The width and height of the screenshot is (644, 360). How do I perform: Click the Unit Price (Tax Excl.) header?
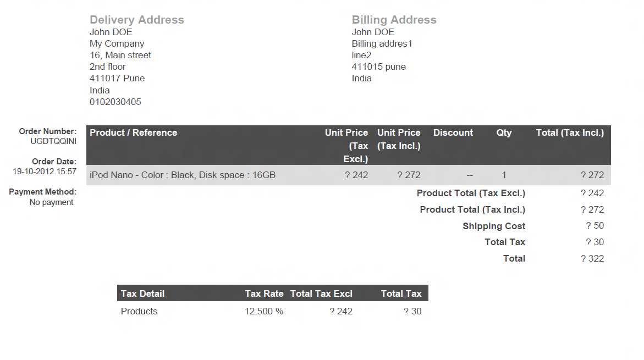pyautogui.click(x=346, y=146)
